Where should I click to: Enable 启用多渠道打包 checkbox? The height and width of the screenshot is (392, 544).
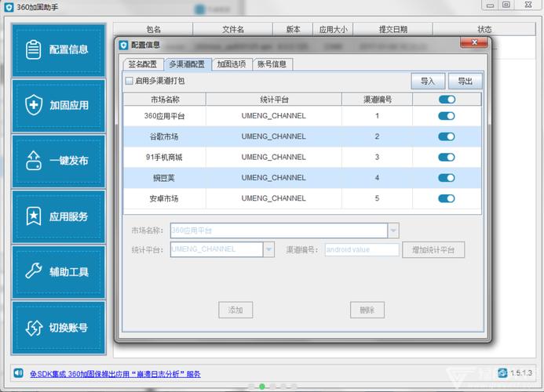tap(129, 81)
